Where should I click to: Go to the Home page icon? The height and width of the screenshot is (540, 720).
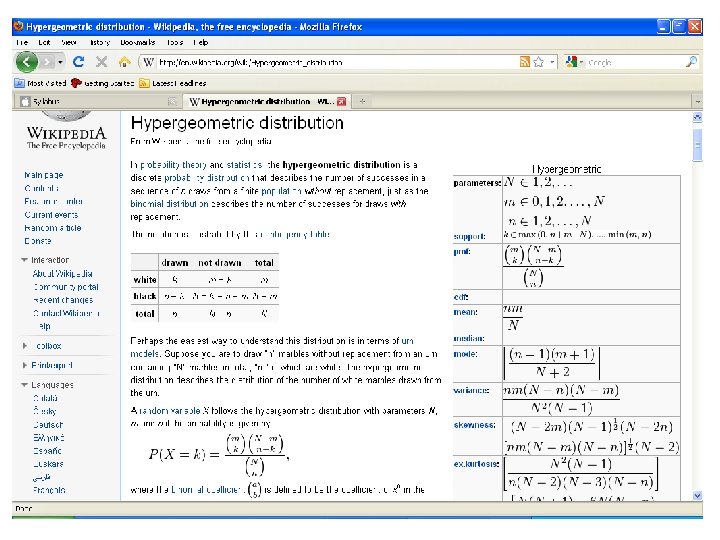[x=124, y=62]
